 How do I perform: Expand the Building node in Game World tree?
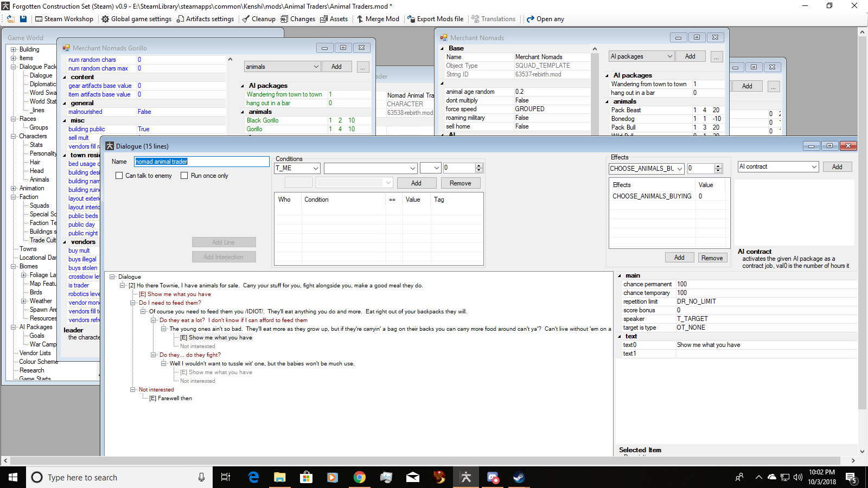click(14, 49)
